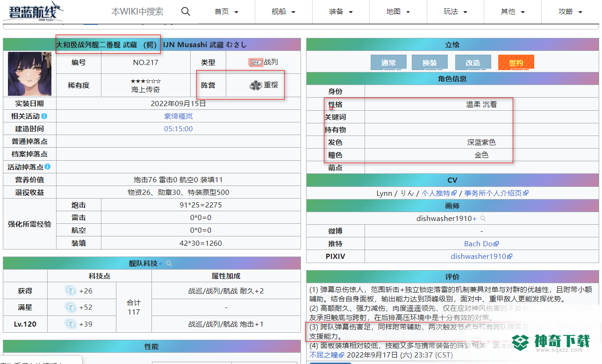The height and width of the screenshot is (364, 602).
Task: Click the 重樱 faction emblem icon
Action: click(x=255, y=85)
